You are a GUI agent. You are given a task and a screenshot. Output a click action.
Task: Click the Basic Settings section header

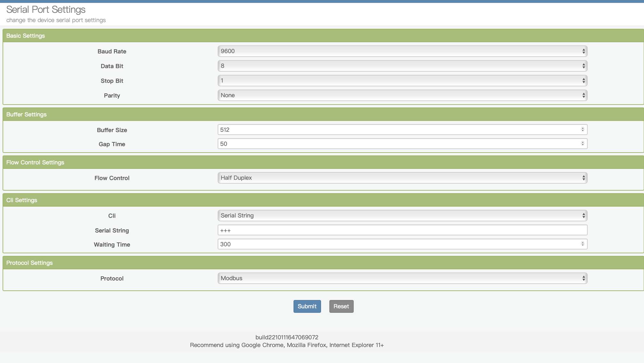pyautogui.click(x=26, y=36)
